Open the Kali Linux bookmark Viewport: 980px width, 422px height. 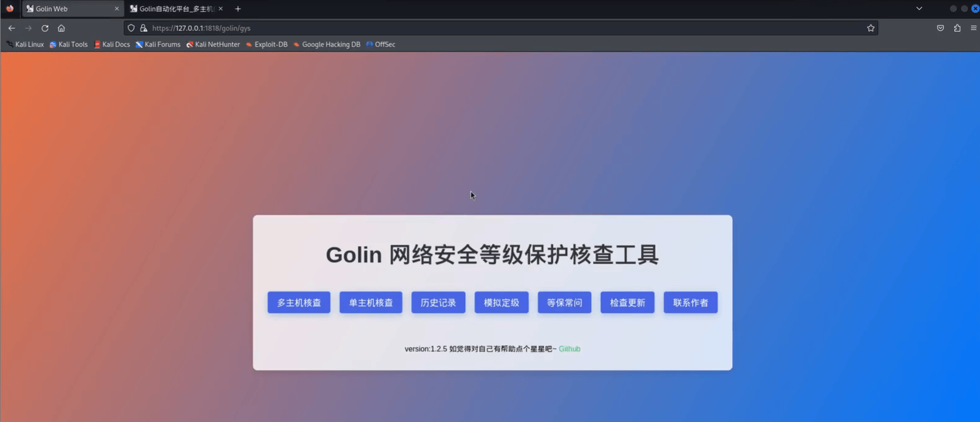(x=25, y=44)
